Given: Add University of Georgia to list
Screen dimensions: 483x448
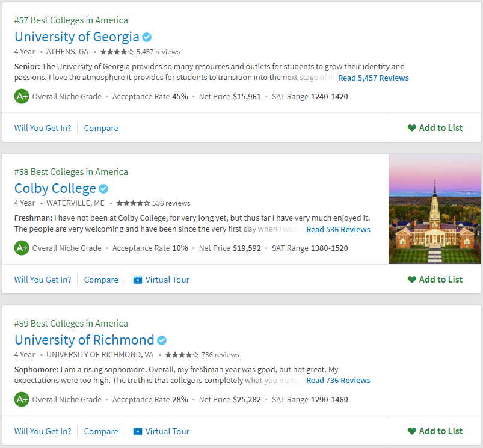Looking at the screenshot, I should click(x=435, y=127).
